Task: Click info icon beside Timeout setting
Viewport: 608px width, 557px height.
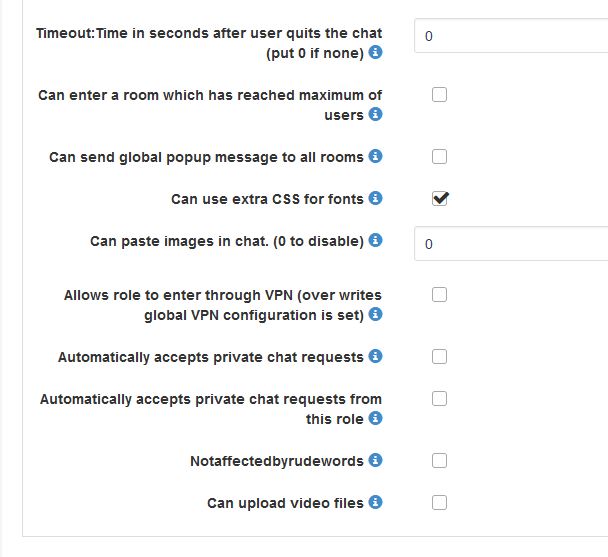Action: click(375, 52)
